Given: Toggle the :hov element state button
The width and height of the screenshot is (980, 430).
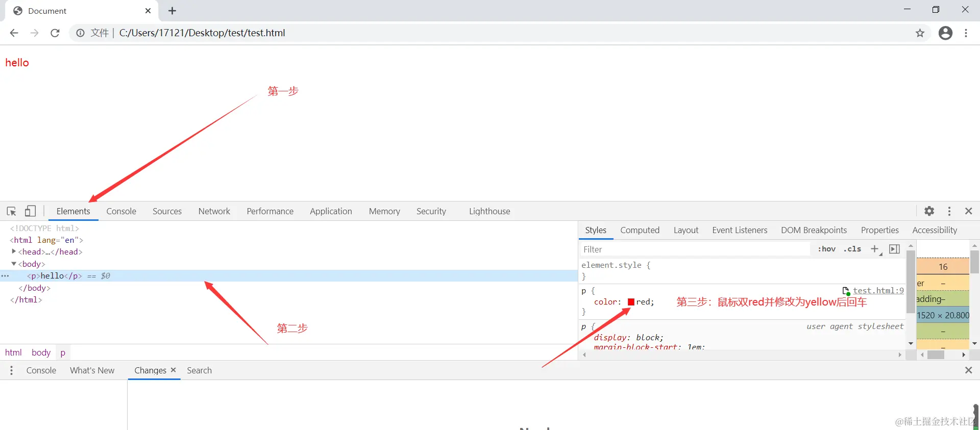Looking at the screenshot, I should tap(826, 249).
